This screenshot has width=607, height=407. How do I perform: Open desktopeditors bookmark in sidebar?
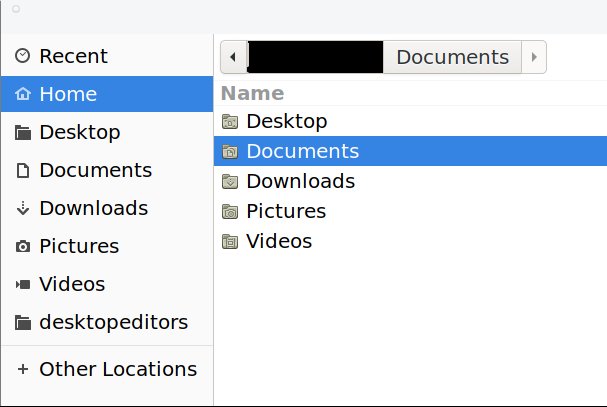pos(107,322)
